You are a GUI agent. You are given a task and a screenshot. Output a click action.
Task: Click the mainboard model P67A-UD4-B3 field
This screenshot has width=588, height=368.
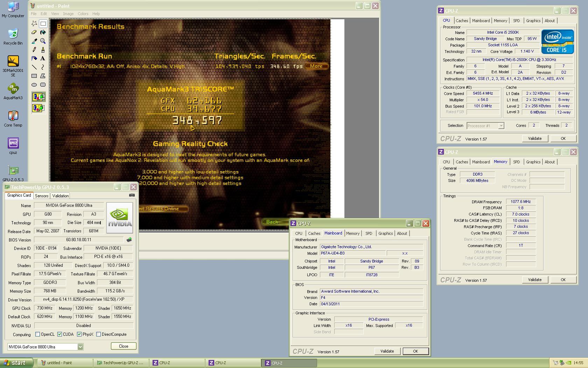pyautogui.click(x=353, y=253)
